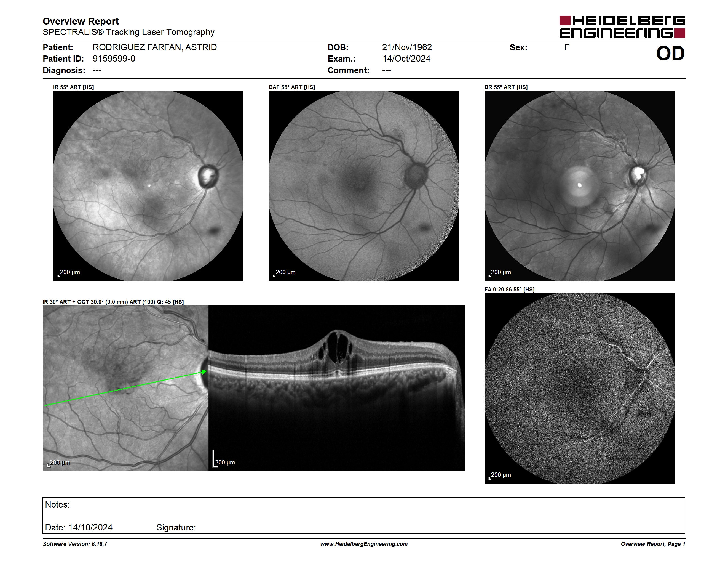Click the Overview Report title
Viewport: 728px width, 563px height.
click(81, 21)
